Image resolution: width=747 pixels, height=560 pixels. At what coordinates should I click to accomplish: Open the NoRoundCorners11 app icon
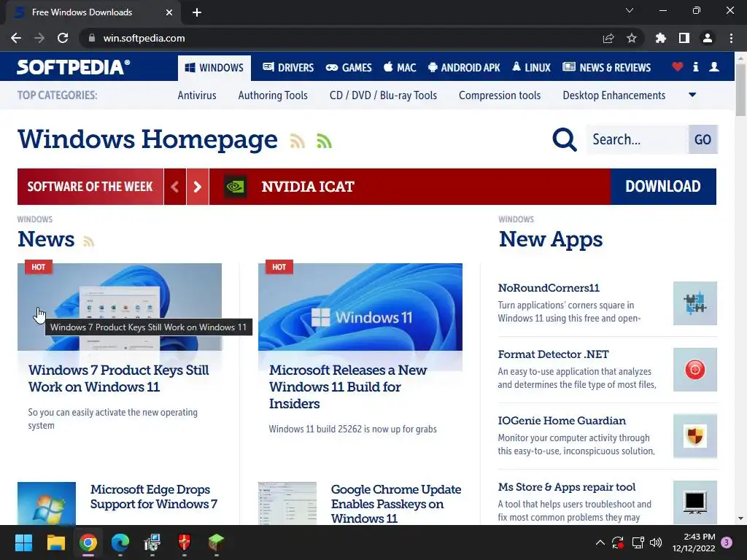694,303
